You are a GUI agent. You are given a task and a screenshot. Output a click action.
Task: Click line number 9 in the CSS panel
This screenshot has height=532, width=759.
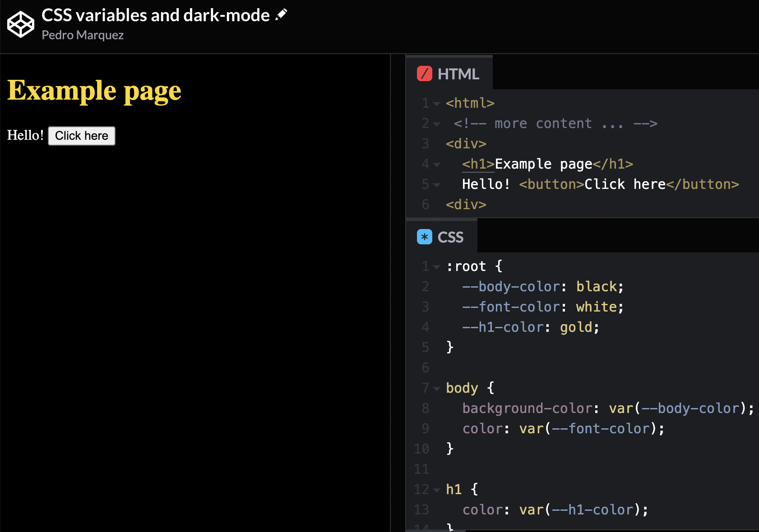(425, 428)
